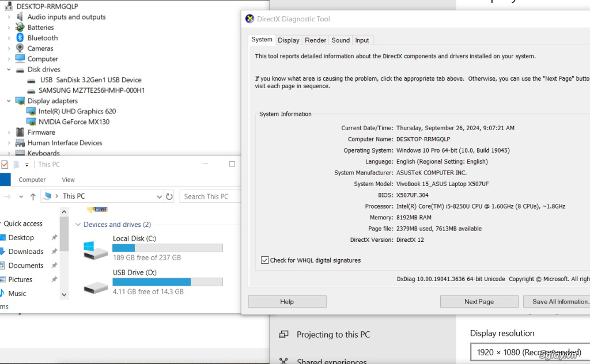Open the address bar history dropdown
Screen dimensions: 590x364
click(x=159, y=196)
